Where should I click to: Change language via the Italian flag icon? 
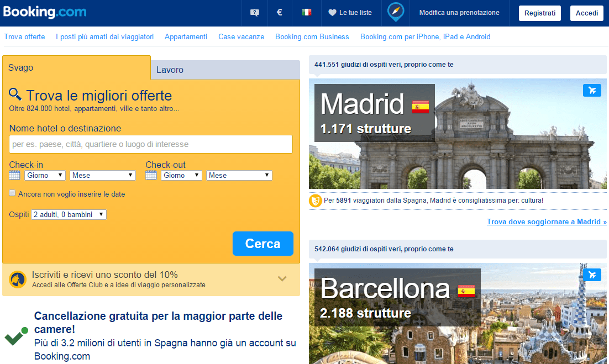pos(306,13)
